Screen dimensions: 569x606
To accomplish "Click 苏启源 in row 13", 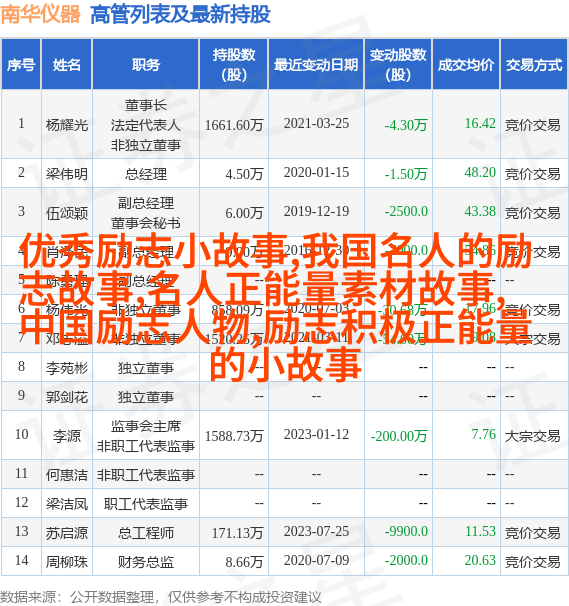I will pos(67,533).
